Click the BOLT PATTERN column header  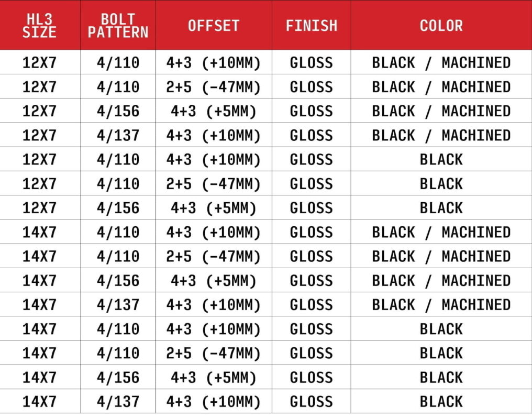[x=118, y=26]
